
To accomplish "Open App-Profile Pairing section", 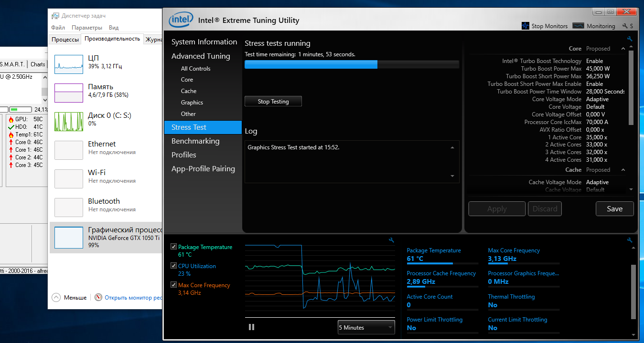I will tap(203, 169).
